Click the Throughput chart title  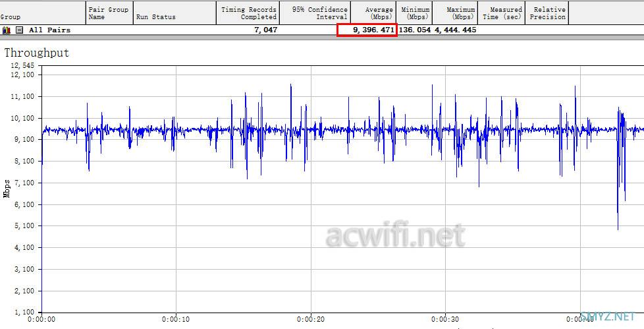coord(37,53)
